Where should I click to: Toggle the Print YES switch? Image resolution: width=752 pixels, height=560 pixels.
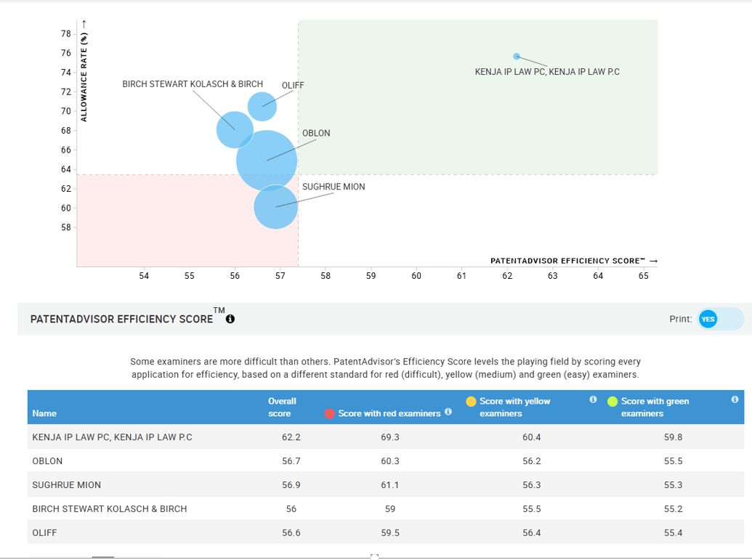click(x=719, y=319)
